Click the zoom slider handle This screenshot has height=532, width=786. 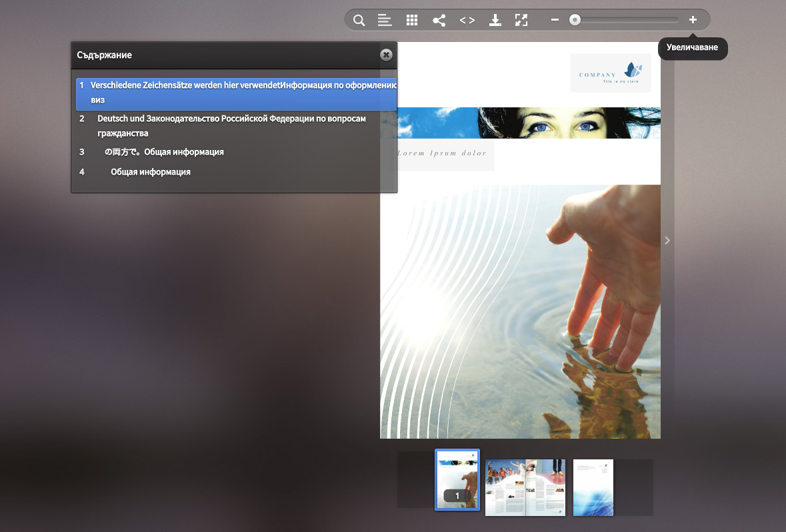coord(575,20)
